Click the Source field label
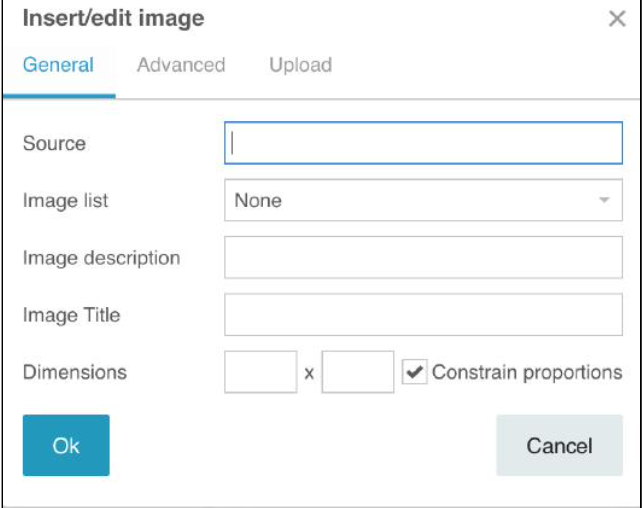Viewport: 642px width, 508px height. pos(54,143)
